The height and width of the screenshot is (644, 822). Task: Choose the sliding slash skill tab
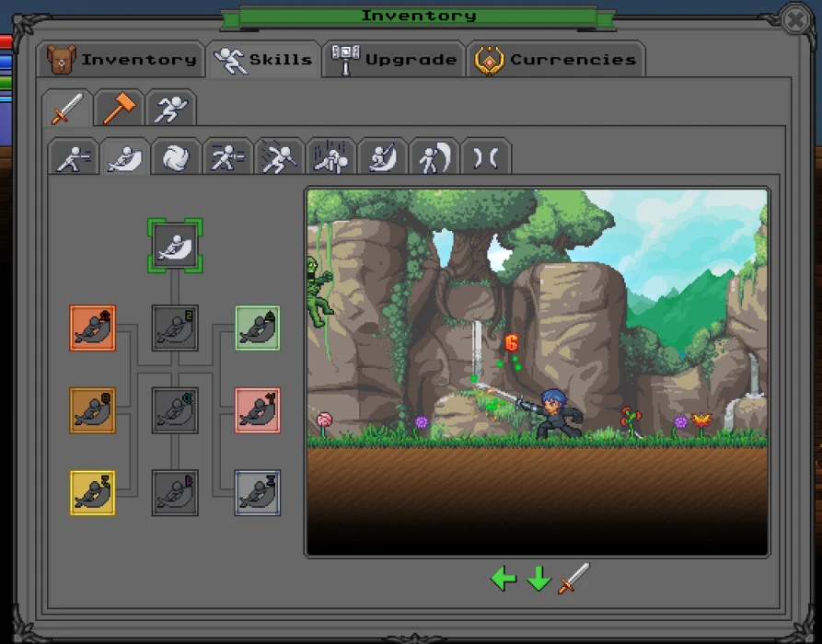pos(125,156)
